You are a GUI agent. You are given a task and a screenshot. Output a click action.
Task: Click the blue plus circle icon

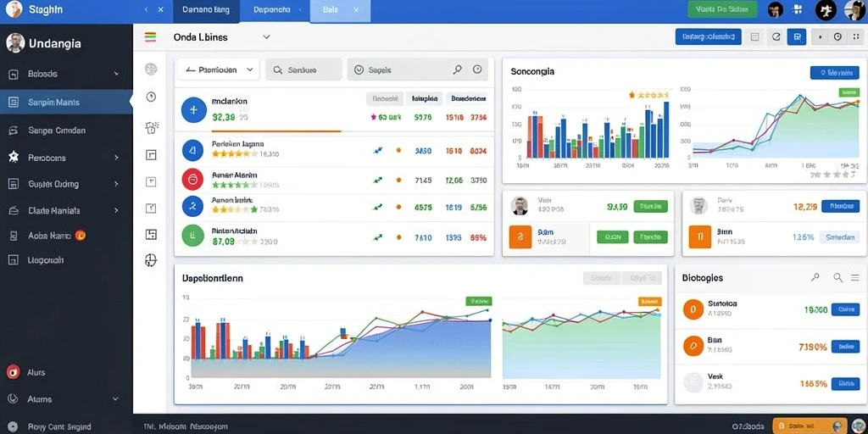pos(194,110)
